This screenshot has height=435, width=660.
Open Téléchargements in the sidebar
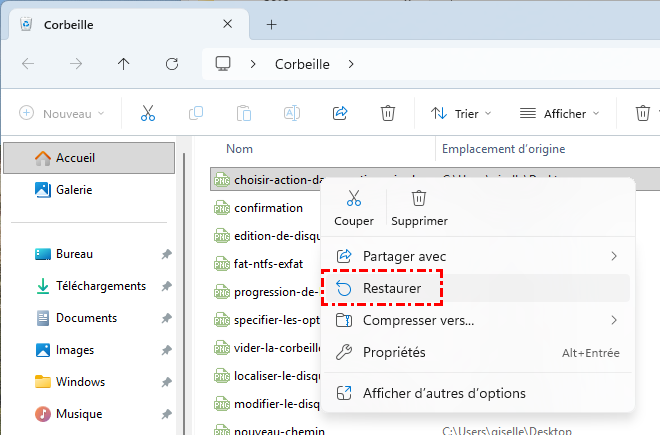point(100,286)
